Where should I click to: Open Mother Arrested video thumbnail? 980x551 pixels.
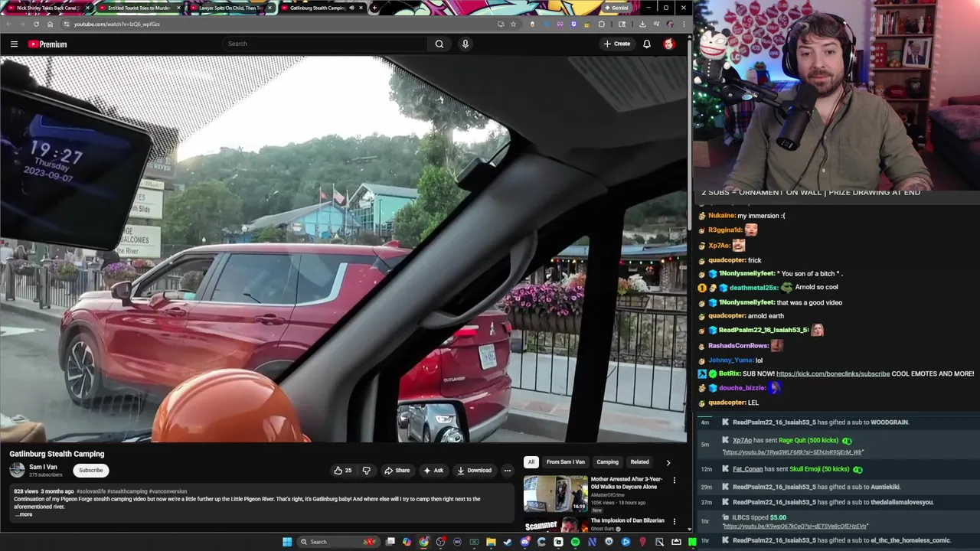556,494
